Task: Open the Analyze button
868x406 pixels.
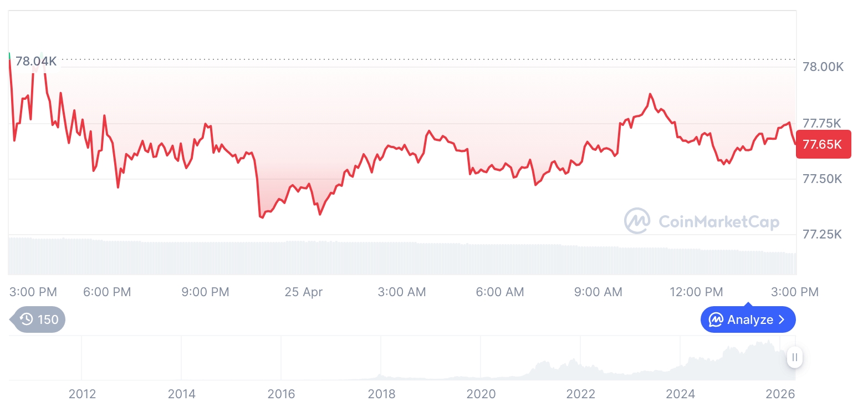Action: pyautogui.click(x=748, y=320)
